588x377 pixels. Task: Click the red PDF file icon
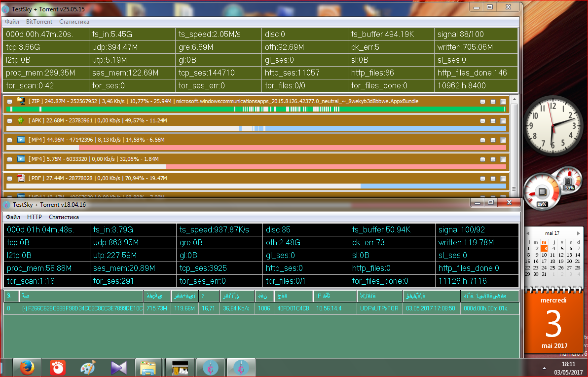coord(21,178)
